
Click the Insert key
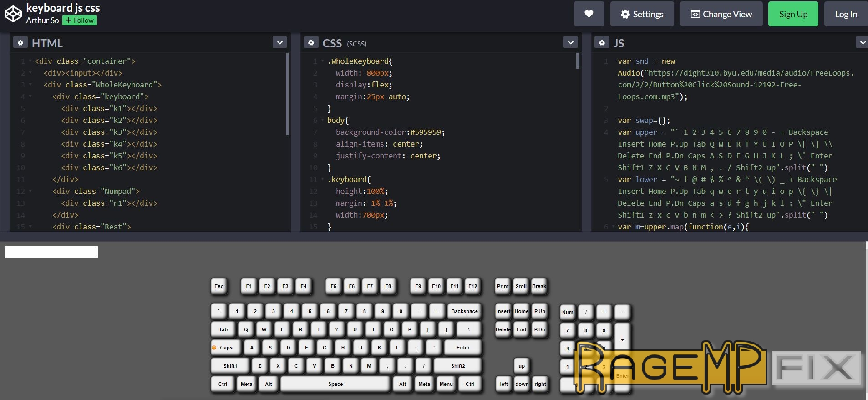click(x=503, y=311)
